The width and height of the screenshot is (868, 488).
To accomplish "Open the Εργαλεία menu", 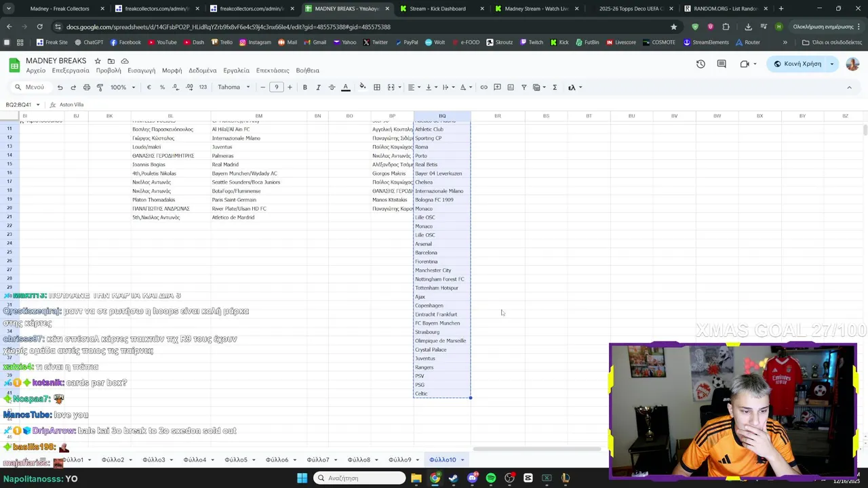I will (x=237, y=70).
